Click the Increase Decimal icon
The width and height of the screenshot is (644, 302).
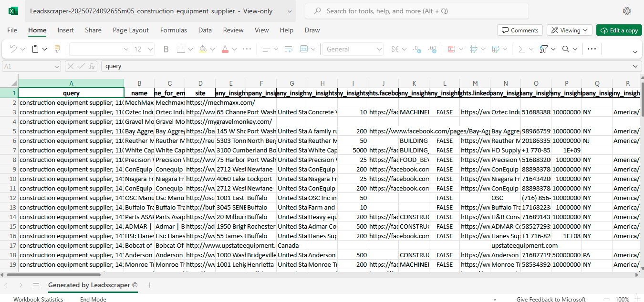point(433,49)
